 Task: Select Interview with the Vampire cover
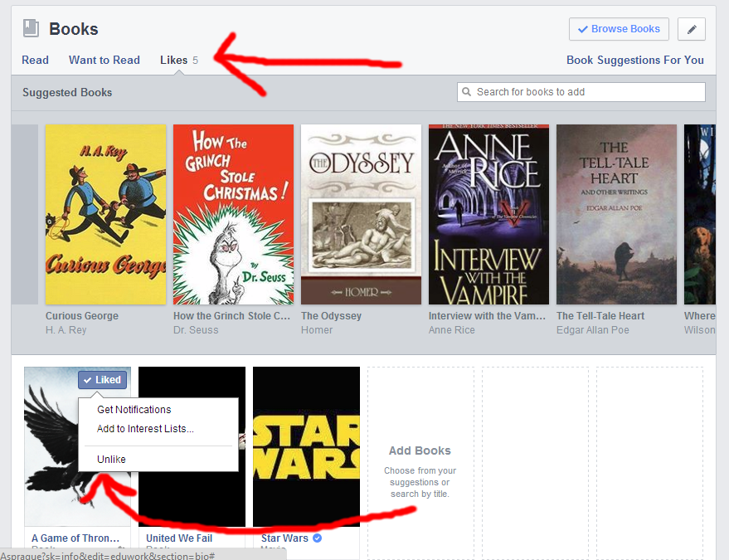(x=488, y=214)
